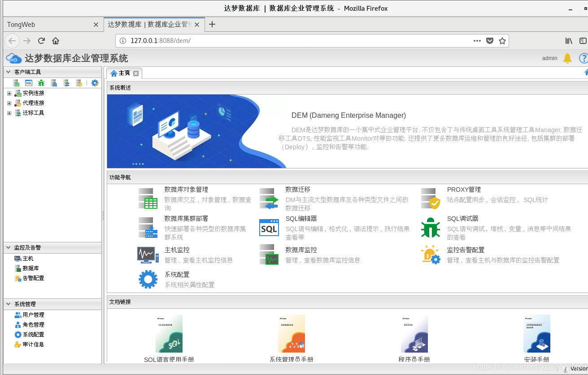The height and width of the screenshot is (375, 588).
Task: Open database object management in client toolbar
Action: tap(16, 83)
